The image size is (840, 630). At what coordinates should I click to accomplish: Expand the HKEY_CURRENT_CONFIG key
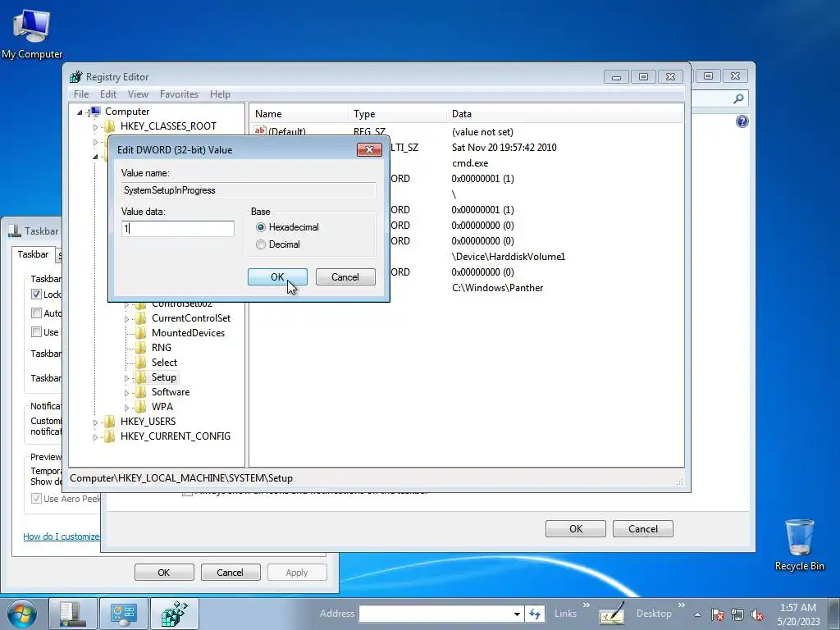point(95,437)
